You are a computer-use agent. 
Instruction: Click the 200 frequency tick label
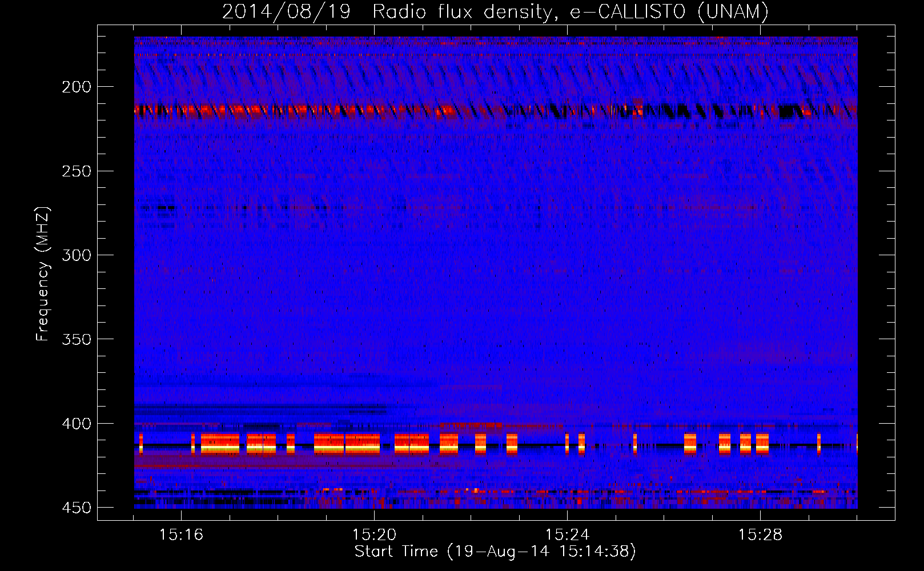pyautogui.click(x=77, y=87)
